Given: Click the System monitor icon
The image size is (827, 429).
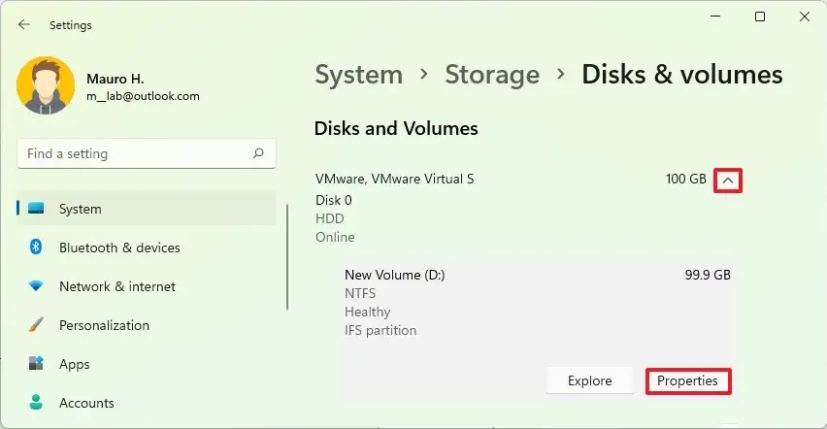Looking at the screenshot, I should (37, 209).
